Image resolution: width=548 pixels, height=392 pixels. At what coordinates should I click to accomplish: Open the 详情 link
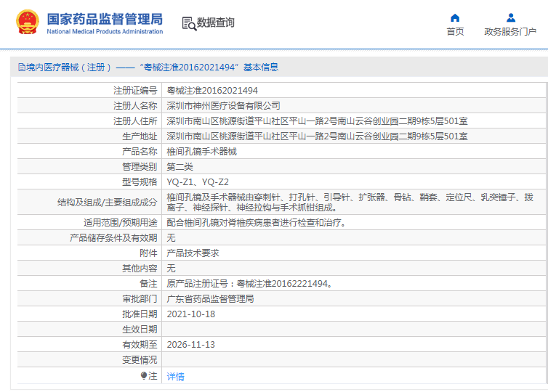(175, 376)
